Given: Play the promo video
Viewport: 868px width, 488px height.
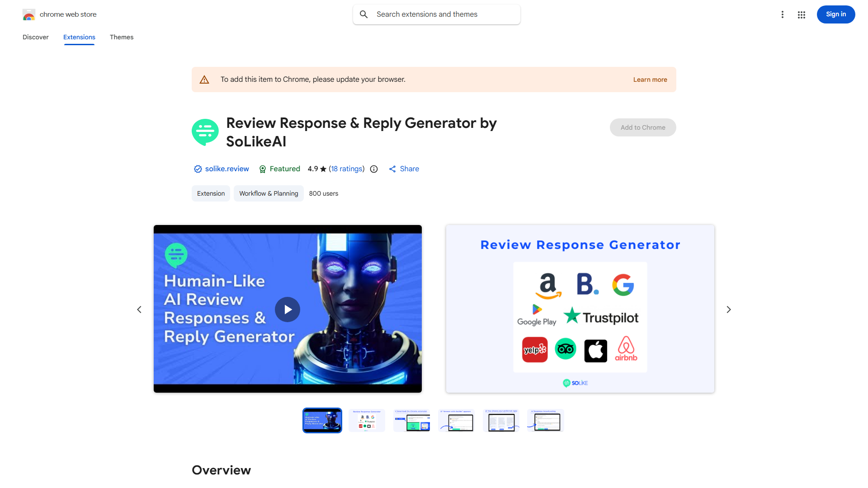Looking at the screenshot, I should [288, 310].
